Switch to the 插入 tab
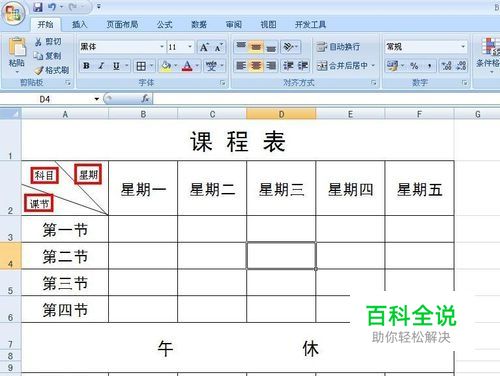The height and width of the screenshot is (376, 500). pyautogui.click(x=79, y=24)
